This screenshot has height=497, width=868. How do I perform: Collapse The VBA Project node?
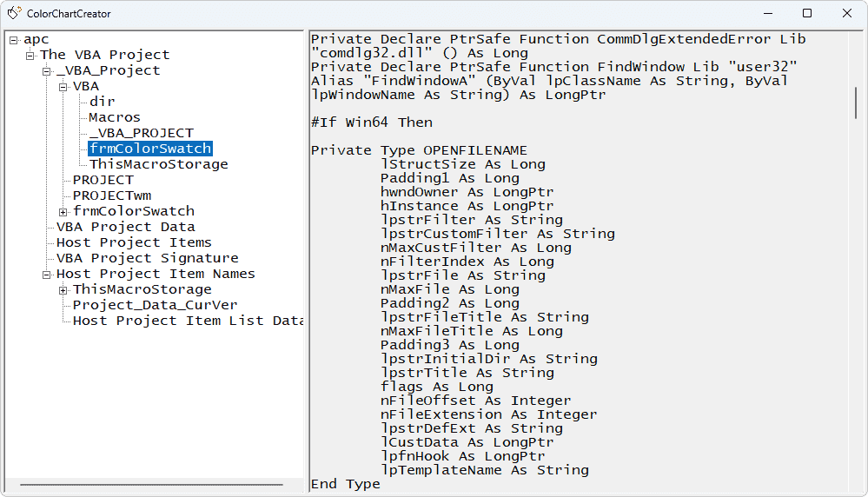(x=30, y=56)
